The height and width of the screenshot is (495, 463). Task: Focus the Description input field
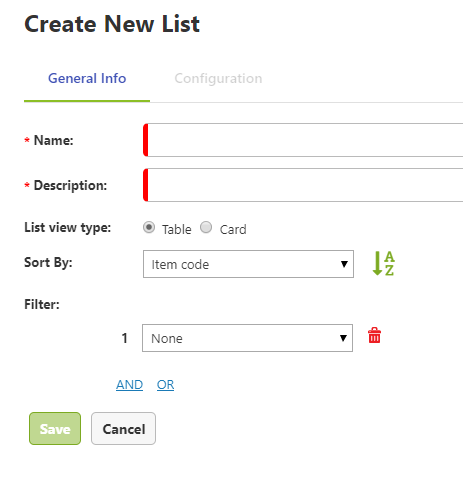(303, 185)
